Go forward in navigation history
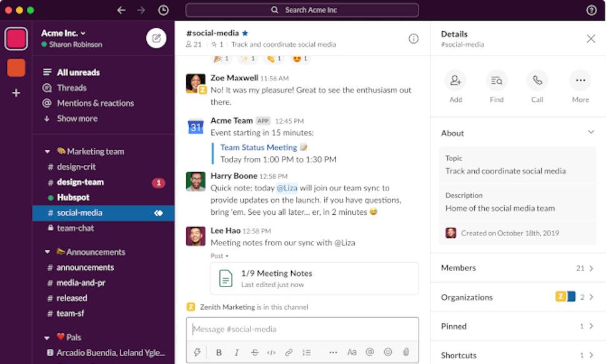Screen dimensions: 606x364 click(x=141, y=10)
